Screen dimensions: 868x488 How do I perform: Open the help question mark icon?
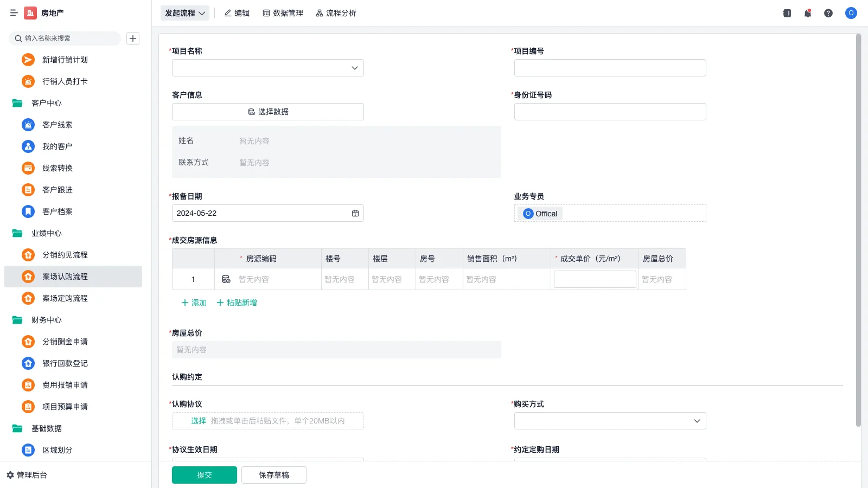pyautogui.click(x=828, y=13)
